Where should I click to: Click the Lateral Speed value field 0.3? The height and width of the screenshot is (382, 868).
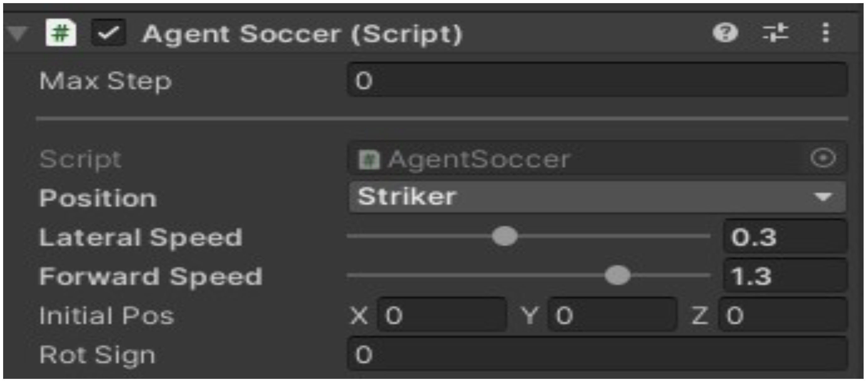pyautogui.click(x=785, y=237)
